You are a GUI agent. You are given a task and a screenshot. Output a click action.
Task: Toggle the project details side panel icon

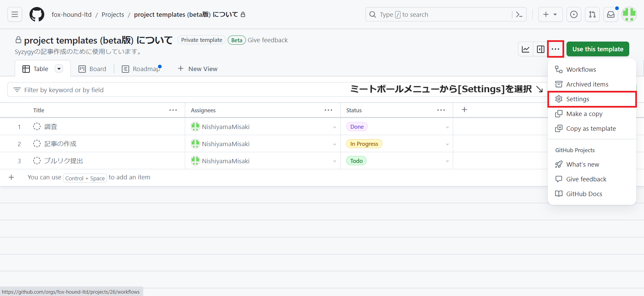pos(540,49)
